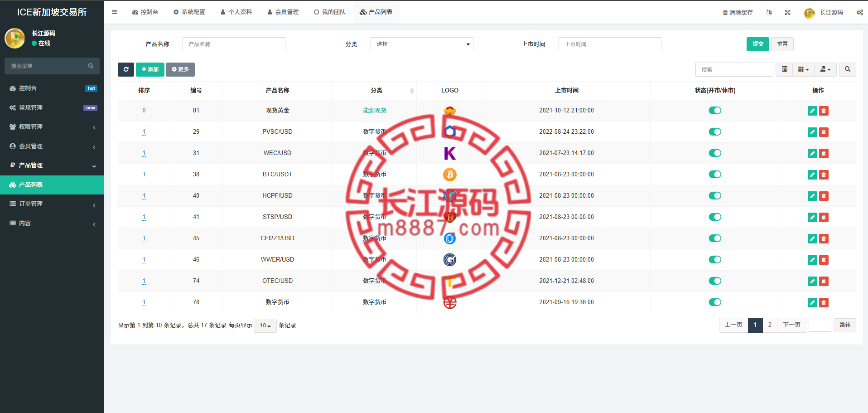Toggle market status for HCPF/USD

[715, 196]
